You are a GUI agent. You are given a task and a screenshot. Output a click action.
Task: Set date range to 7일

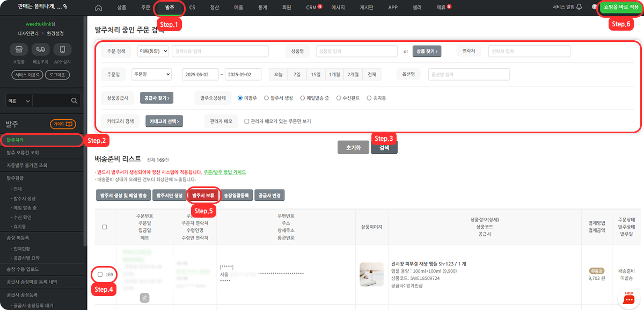point(297,74)
